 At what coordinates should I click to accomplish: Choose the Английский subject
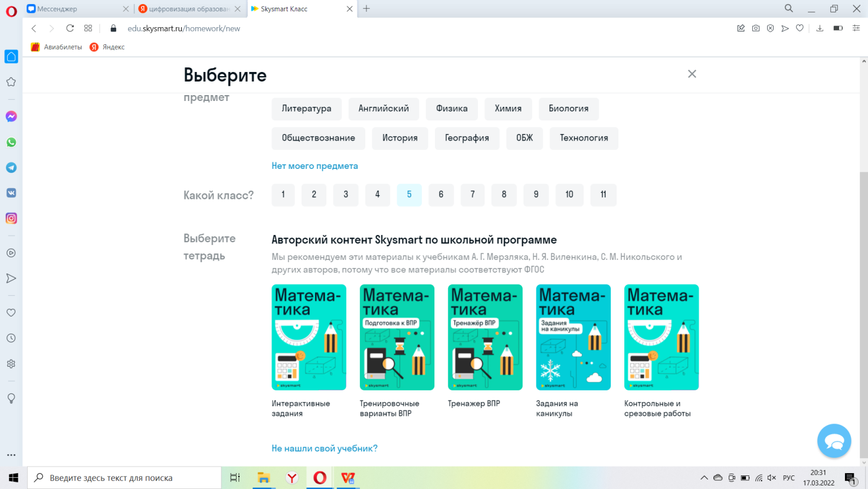tap(384, 109)
